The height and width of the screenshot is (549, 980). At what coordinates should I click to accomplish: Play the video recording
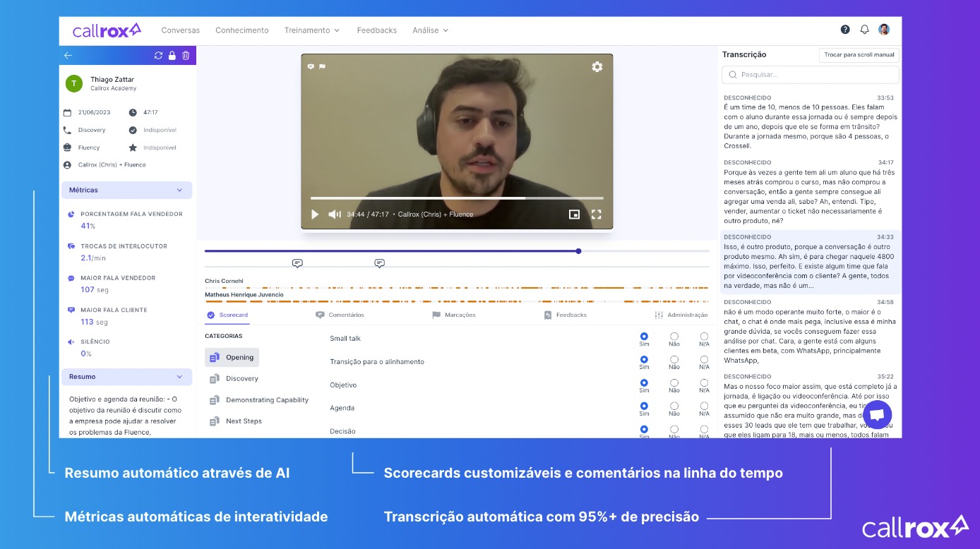pos(315,214)
